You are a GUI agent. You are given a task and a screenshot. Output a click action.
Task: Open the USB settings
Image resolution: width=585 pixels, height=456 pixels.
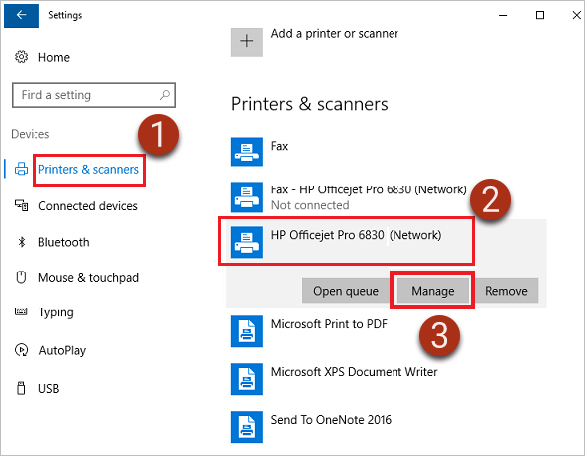(49, 388)
